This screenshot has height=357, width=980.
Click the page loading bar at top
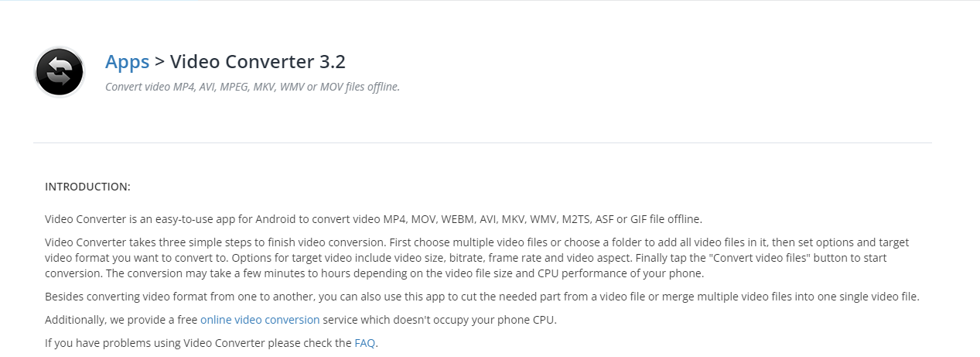(99, 1)
